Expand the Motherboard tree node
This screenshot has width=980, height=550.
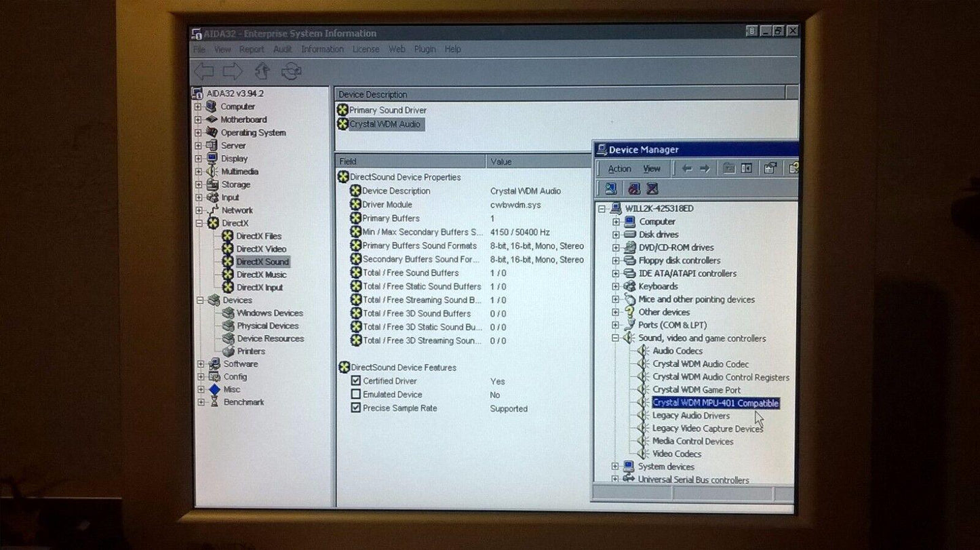198,120
